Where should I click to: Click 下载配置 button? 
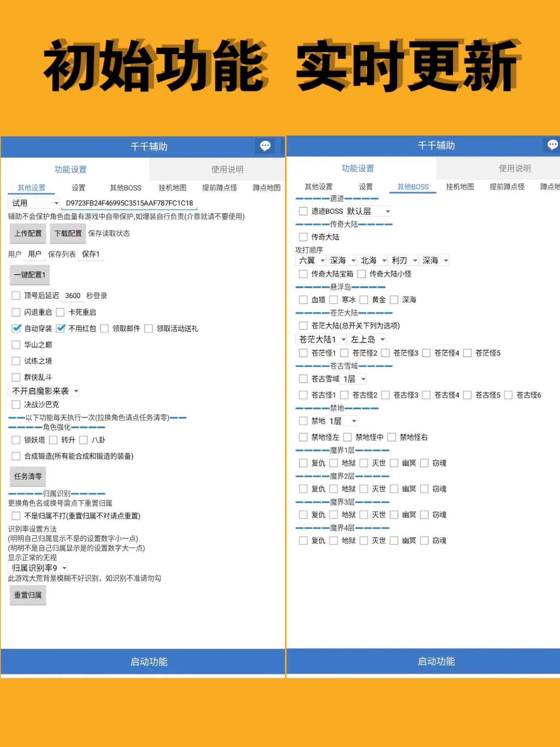68,233
